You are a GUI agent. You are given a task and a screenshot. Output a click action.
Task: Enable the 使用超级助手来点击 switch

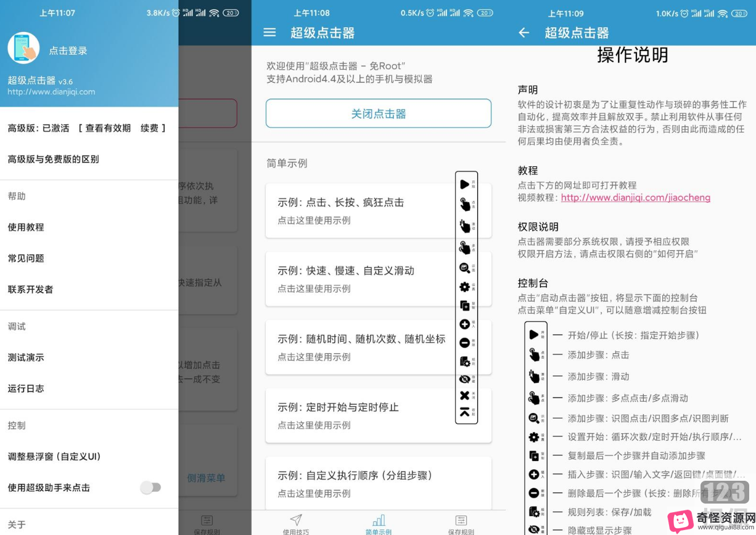(151, 487)
